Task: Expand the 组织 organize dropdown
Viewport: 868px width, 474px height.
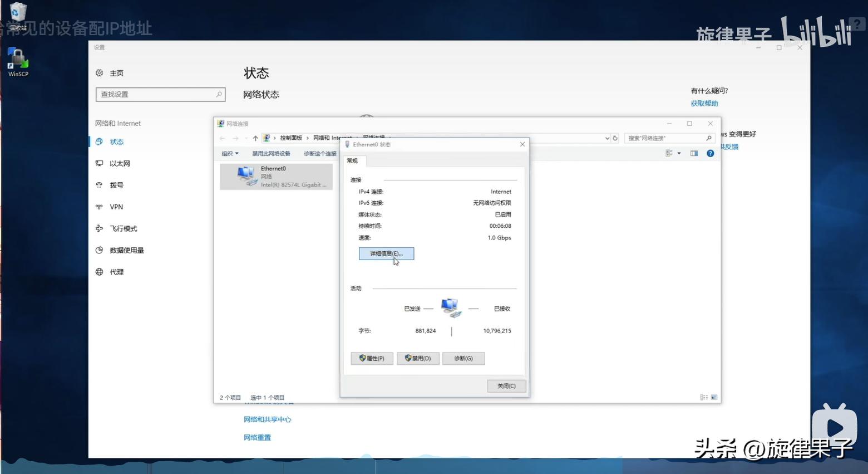Action: (230, 153)
